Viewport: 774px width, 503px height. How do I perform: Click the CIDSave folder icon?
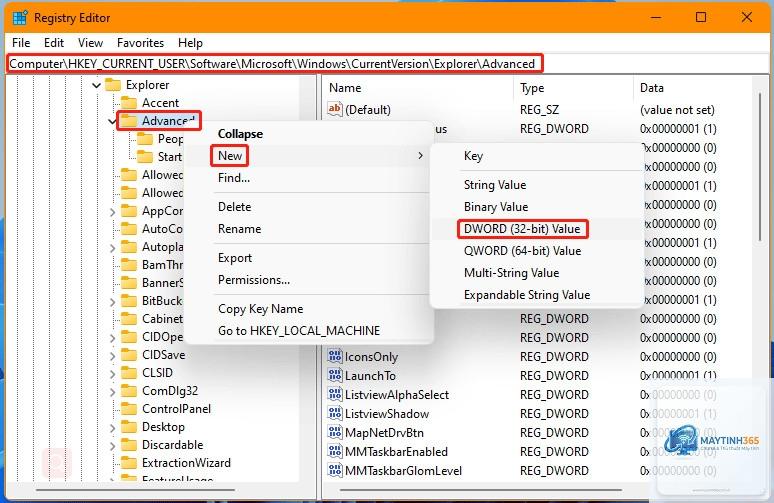coord(129,354)
